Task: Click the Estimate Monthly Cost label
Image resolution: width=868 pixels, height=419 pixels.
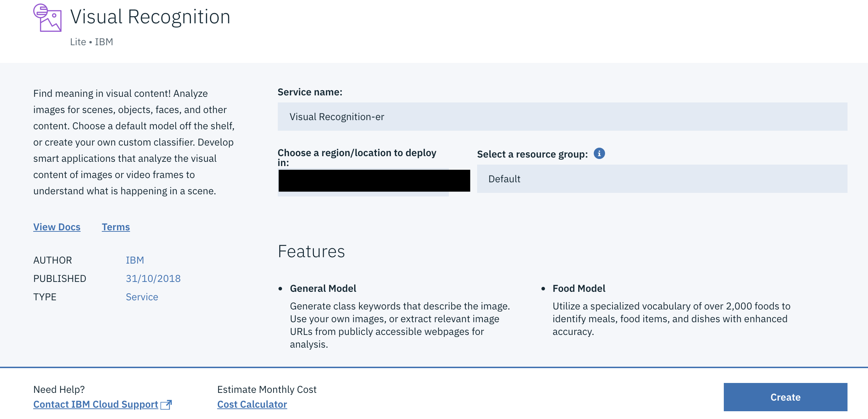Action: pos(267,389)
